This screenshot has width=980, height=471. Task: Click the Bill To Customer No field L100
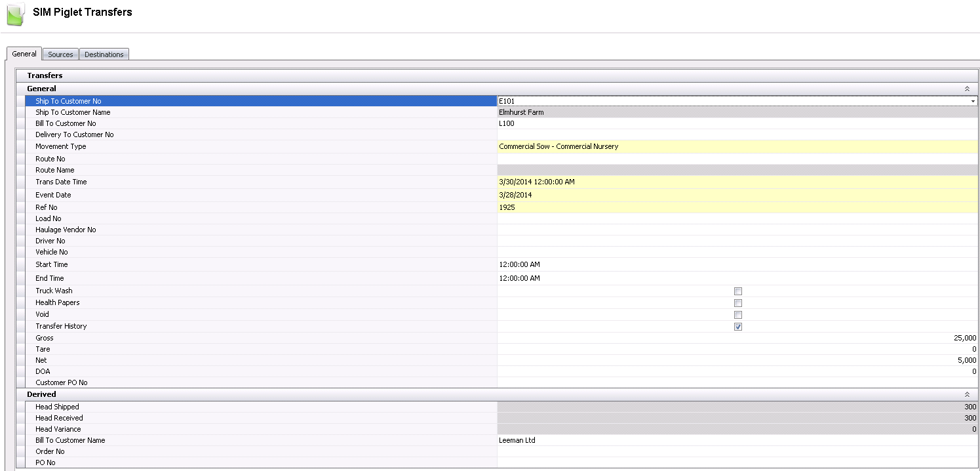(x=737, y=123)
